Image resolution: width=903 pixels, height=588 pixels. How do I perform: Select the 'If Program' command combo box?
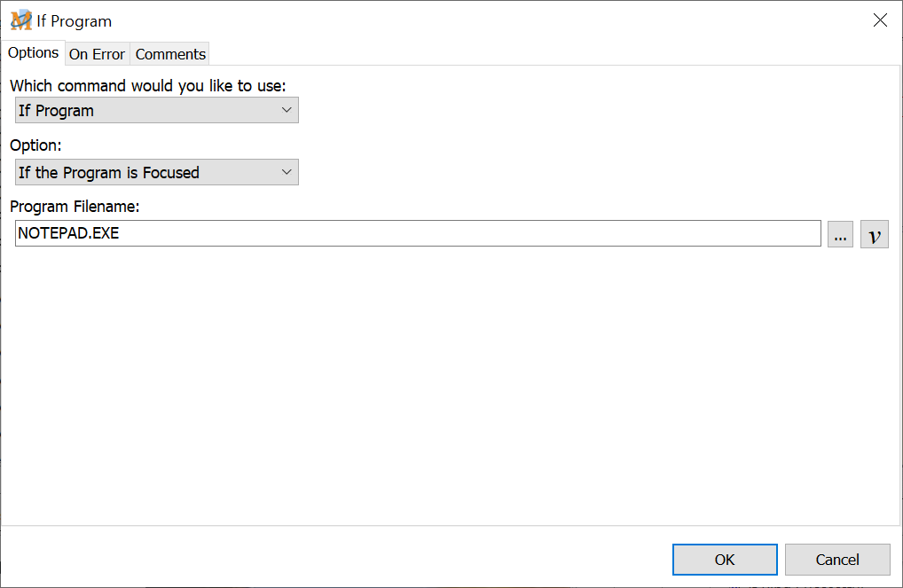point(146,110)
